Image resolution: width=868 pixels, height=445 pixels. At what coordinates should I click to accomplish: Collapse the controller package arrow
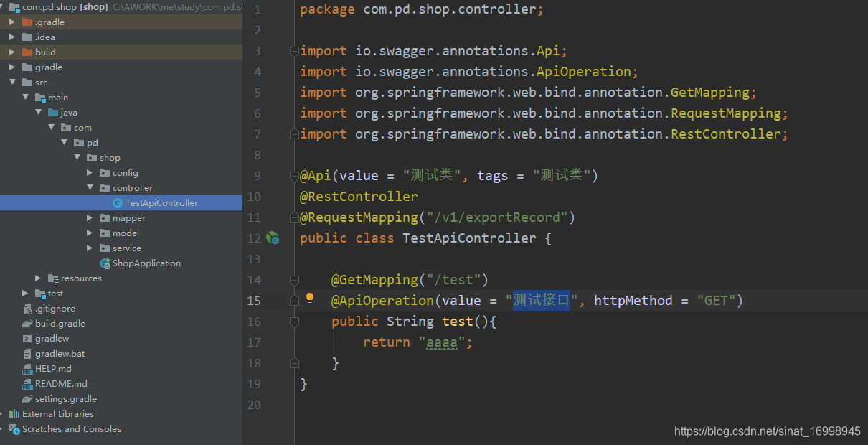point(90,188)
